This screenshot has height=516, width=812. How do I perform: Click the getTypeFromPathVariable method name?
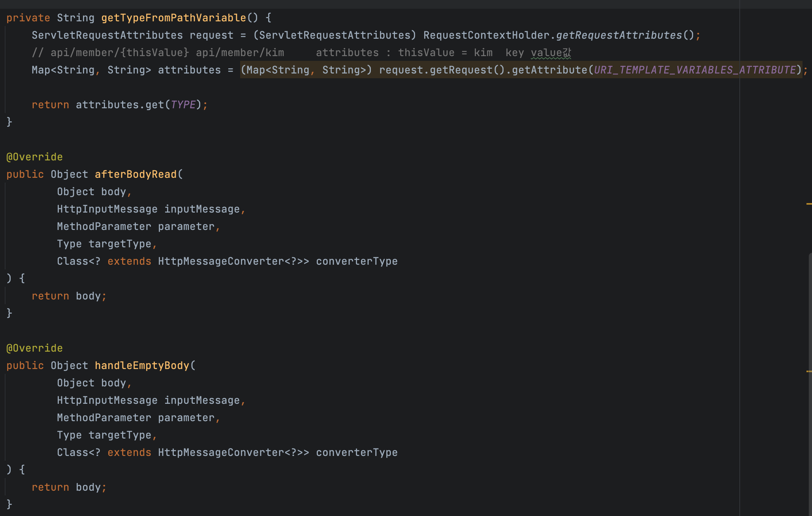click(173, 18)
